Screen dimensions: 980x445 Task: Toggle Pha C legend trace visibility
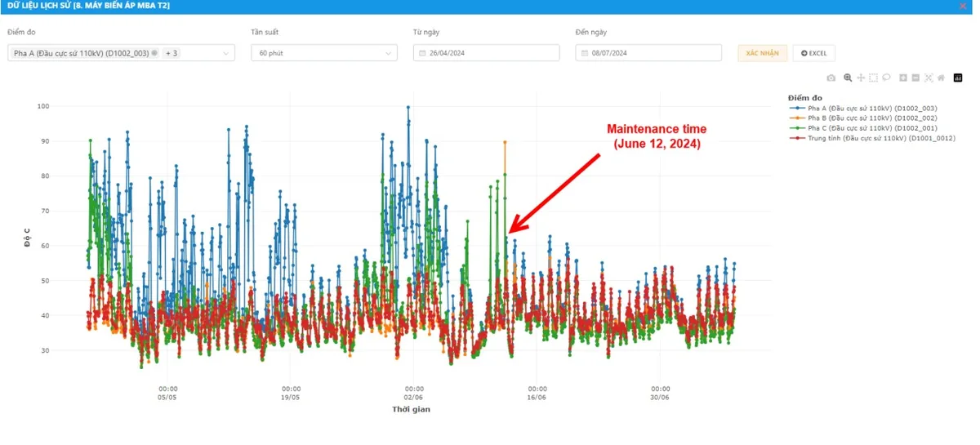[x=865, y=128]
